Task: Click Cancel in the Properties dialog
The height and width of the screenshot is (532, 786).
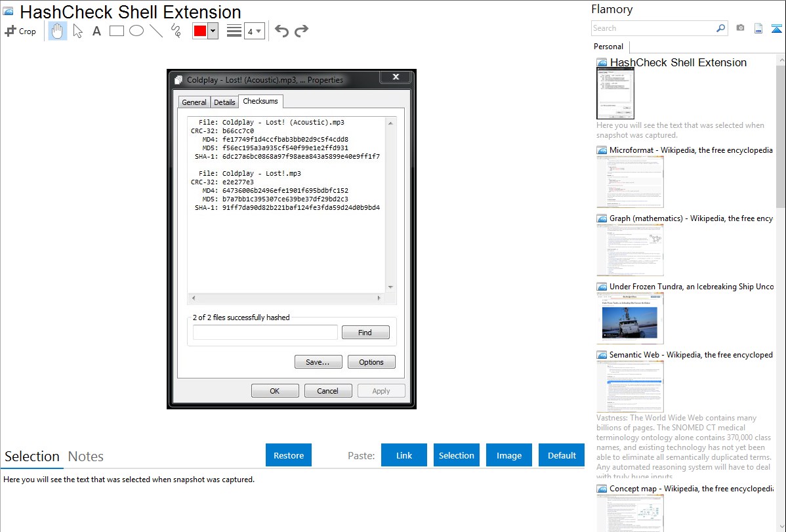Action: click(328, 390)
